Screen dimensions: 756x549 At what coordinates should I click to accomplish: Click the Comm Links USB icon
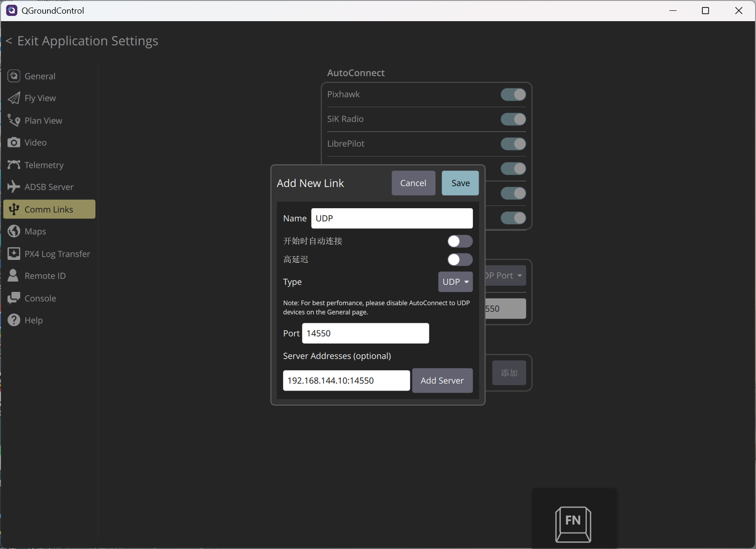pos(14,209)
